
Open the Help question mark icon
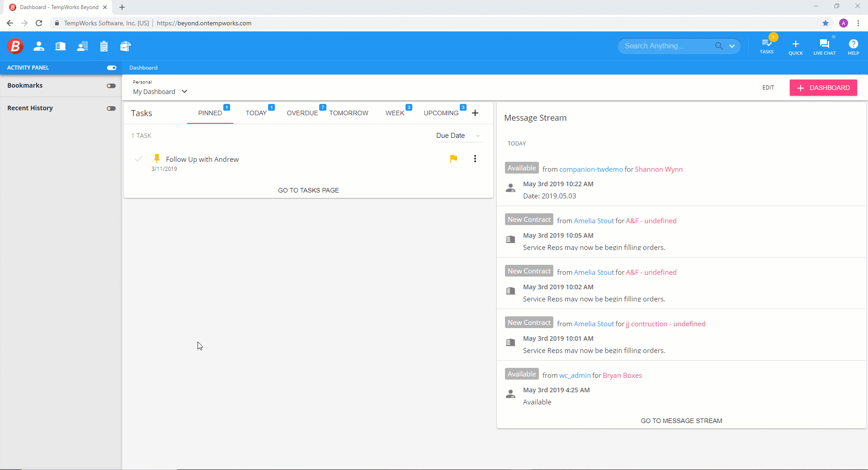[854, 47]
